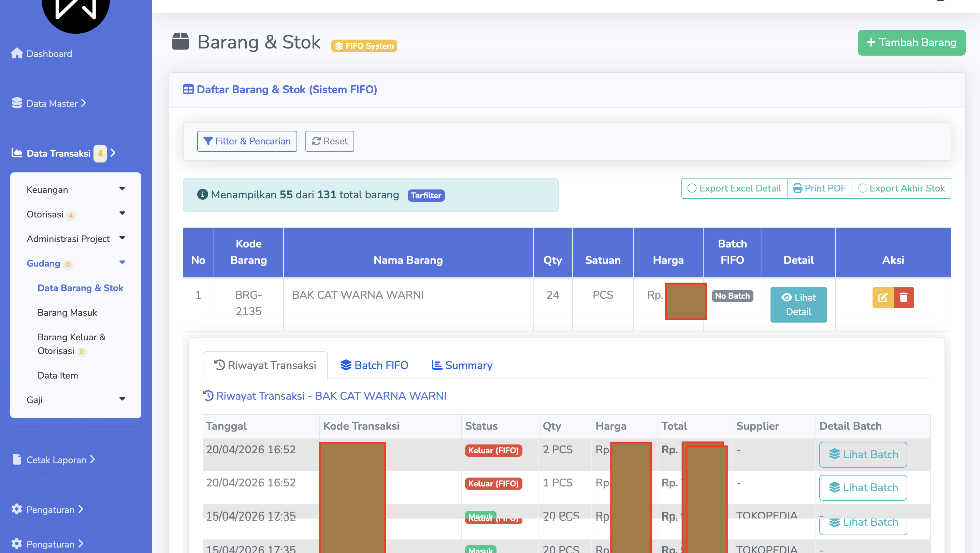Viewport: 980px width, 553px height.
Task: Expand the first Pengaturan chevron
Action: (x=81, y=509)
